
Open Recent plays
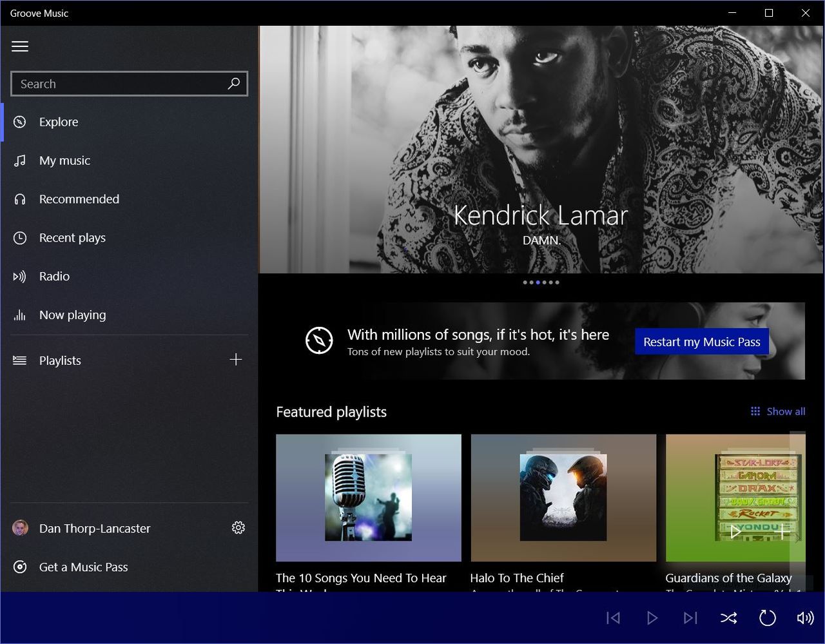click(x=130, y=238)
